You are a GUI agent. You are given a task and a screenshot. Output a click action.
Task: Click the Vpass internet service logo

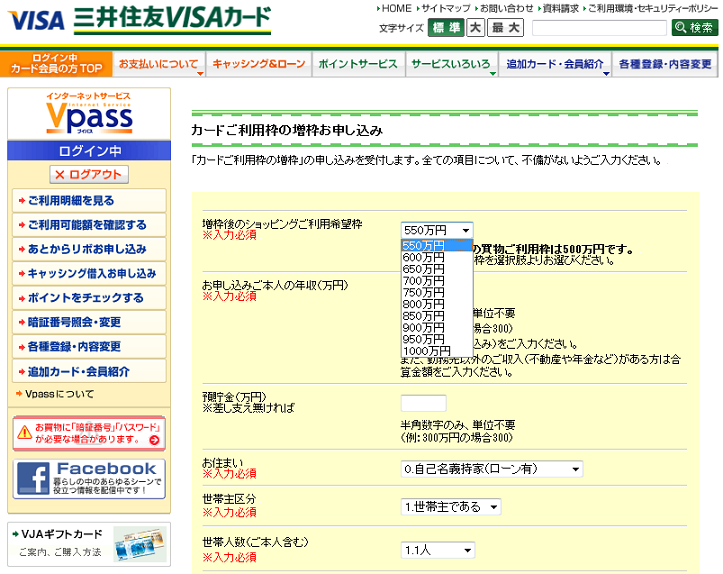[x=89, y=113]
